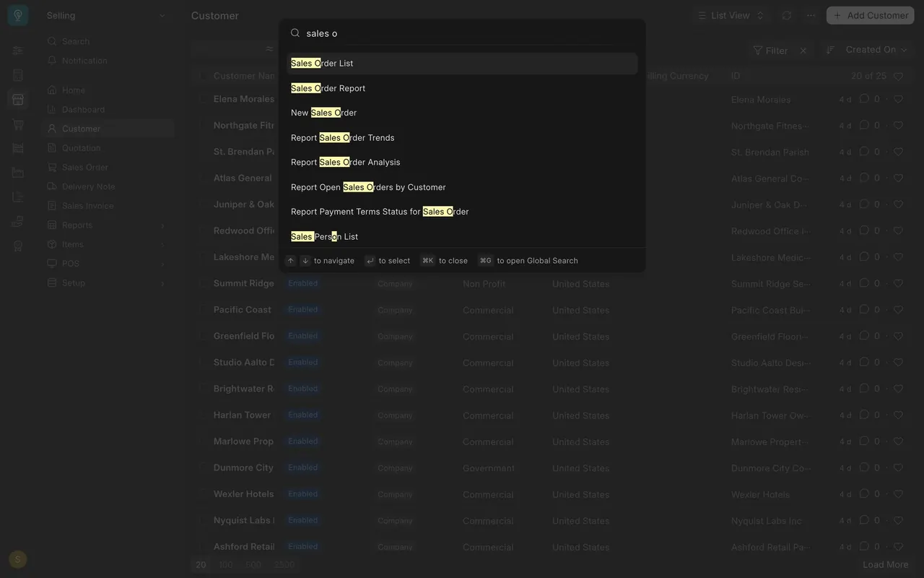Like the Elena Morales row with heart
924x578 pixels.
[x=898, y=99]
